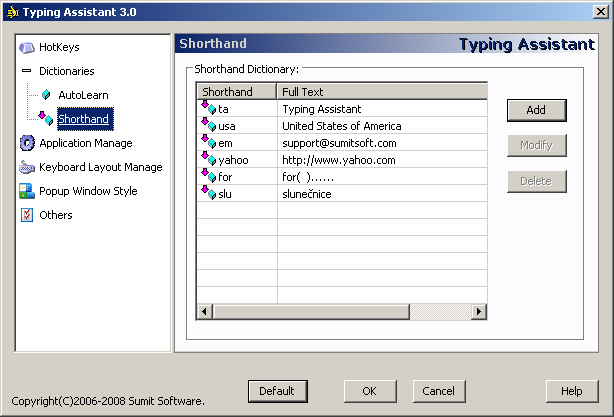Click the icon of the 'slu' row
This screenshot has height=417, width=614.
click(x=209, y=192)
